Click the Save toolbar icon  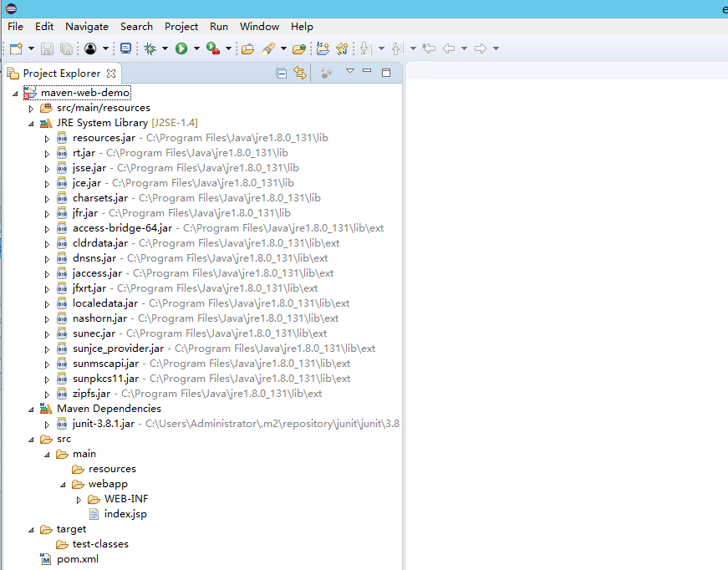(x=48, y=48)
